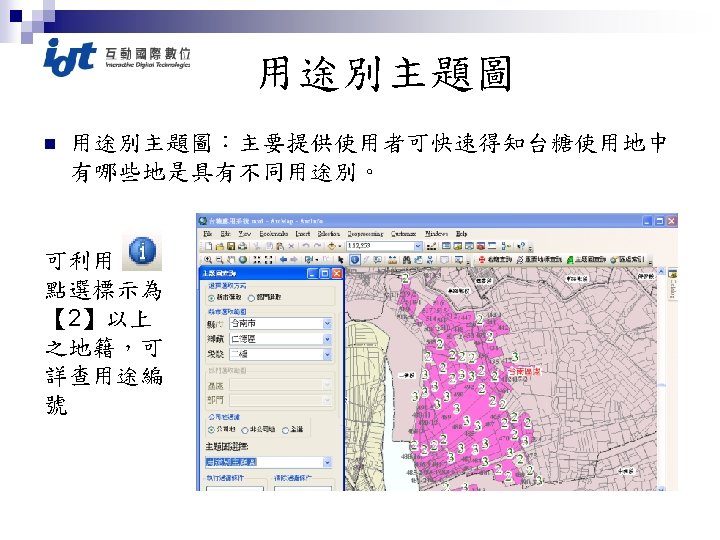
Task: Open the land section dropdown below 仁德區
Action: coord(327,354)
